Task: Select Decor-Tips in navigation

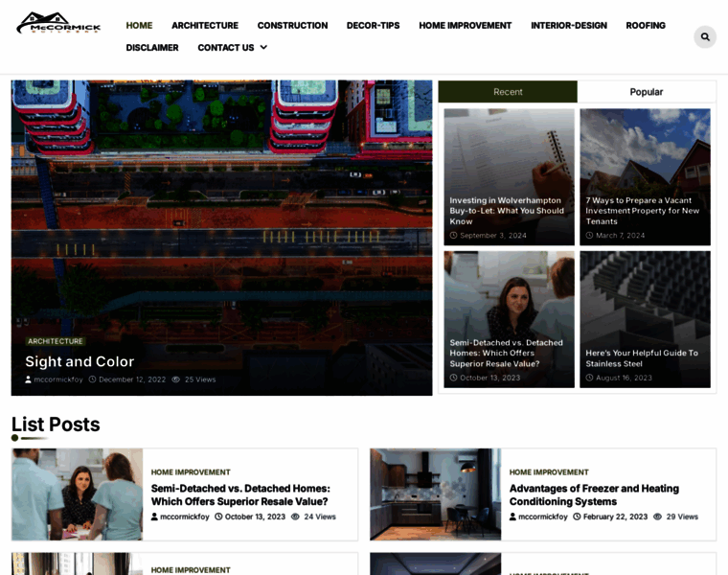Action: [373, 26]
